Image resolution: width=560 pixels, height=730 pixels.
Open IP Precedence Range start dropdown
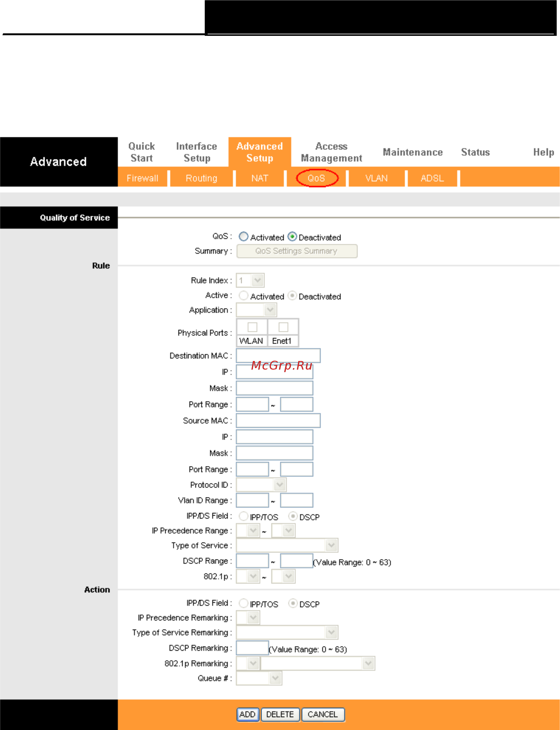(x=248, y=530)
